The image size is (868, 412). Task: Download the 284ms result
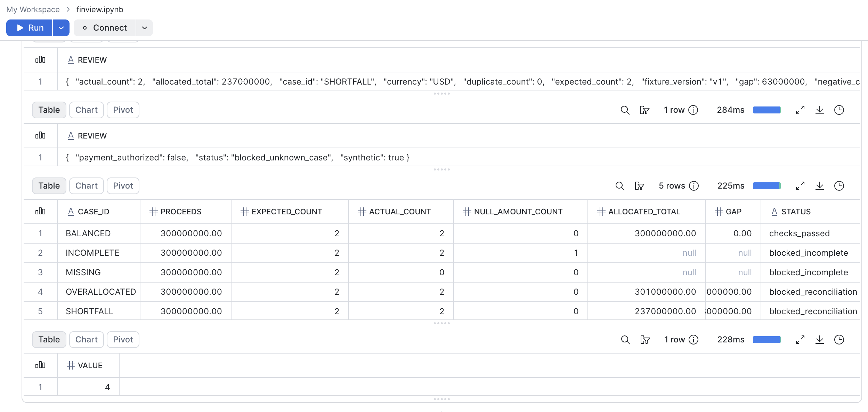click(820, 110)
